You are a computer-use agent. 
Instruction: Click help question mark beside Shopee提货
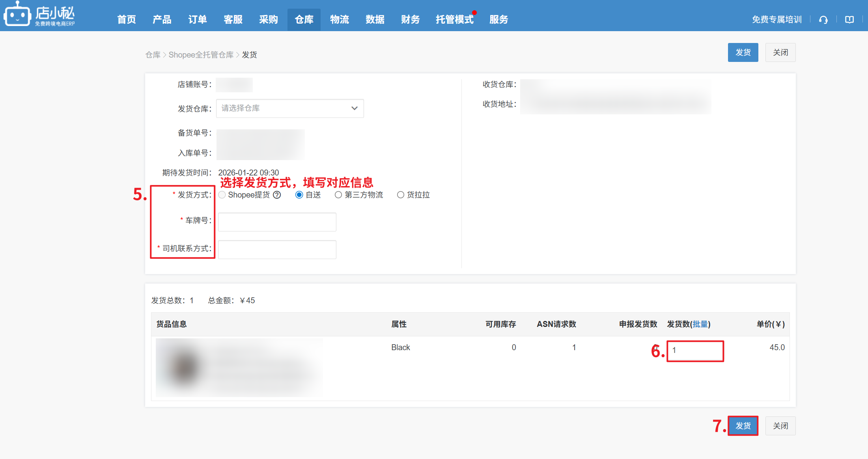277,195
